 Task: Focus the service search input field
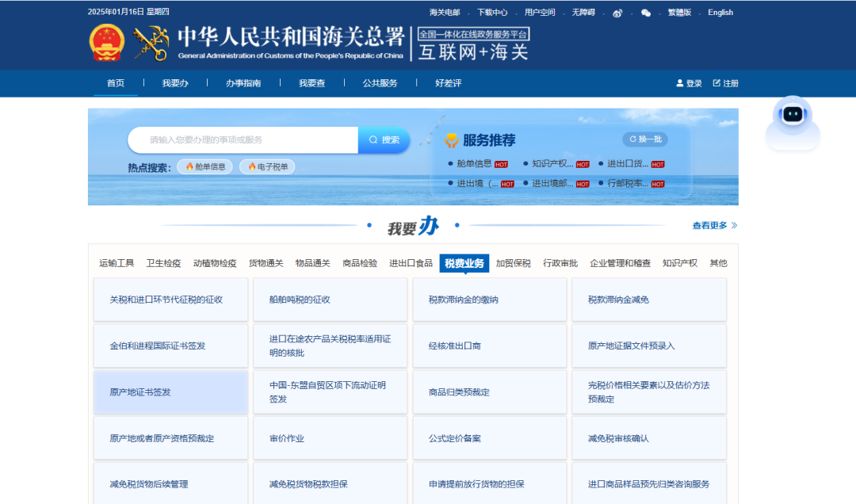(243, 139)
